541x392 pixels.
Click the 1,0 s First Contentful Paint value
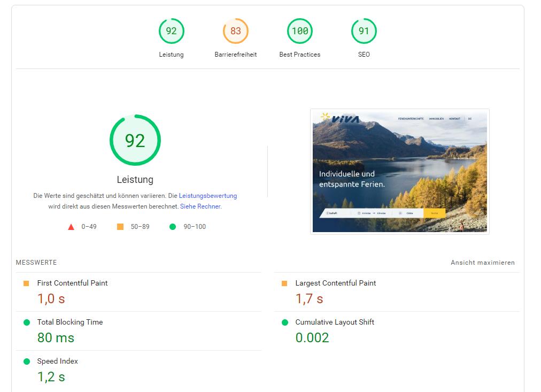click(51, 299)
